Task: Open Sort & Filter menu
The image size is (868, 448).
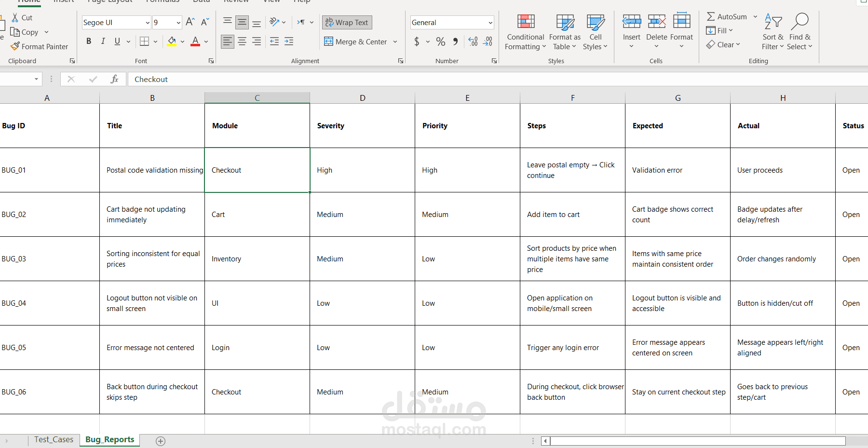Action: tap(773, 32)
